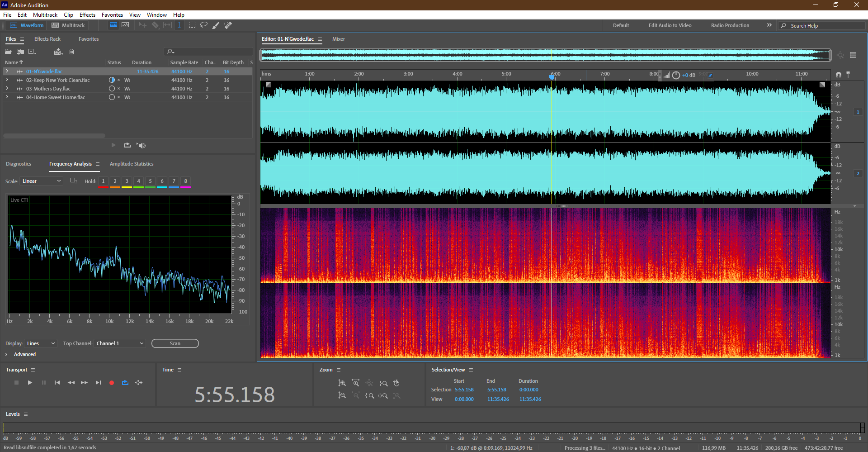Click the marker icon above amplitude ruler
868x452 pixels.
848,74
